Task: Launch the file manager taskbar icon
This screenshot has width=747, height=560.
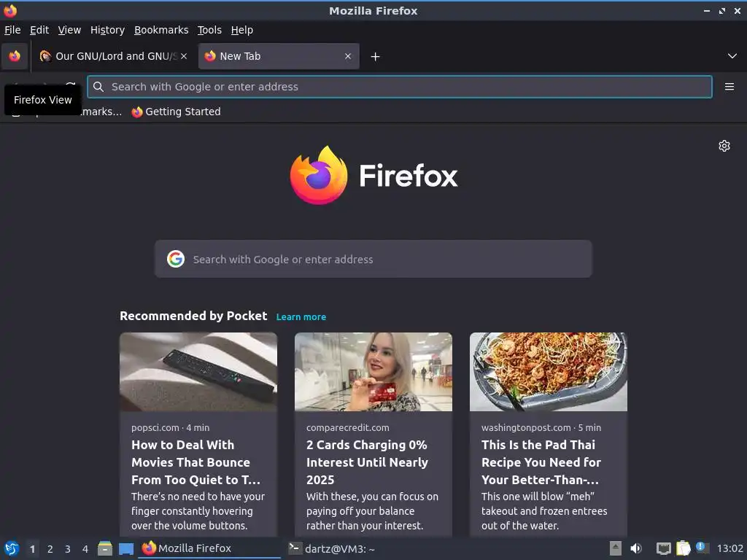Action: (105, 548)
